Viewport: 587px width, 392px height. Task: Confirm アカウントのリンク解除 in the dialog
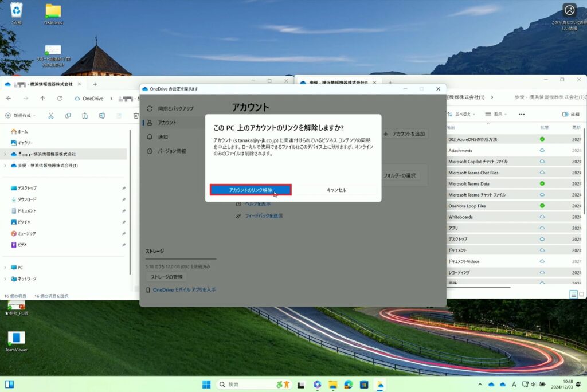point(251,190)
